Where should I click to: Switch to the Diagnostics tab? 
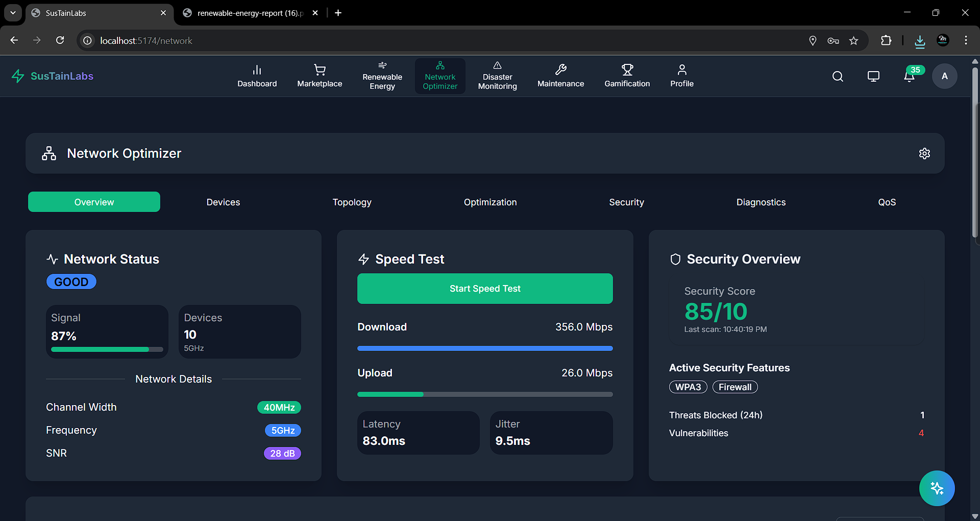tap(761, 202)
